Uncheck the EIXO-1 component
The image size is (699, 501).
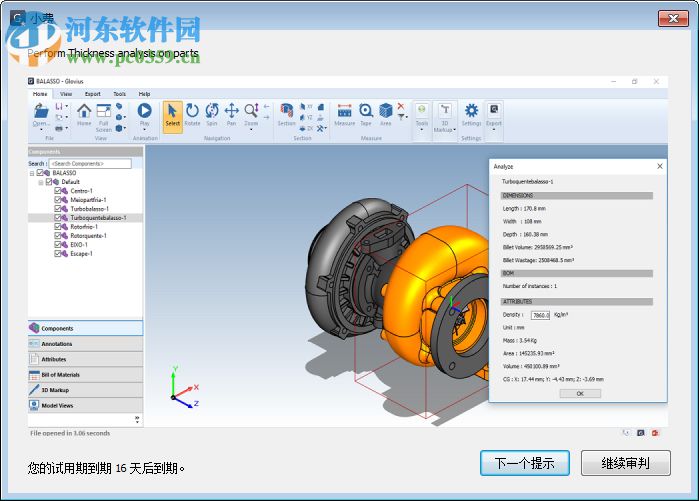click(x=58, y=244)
